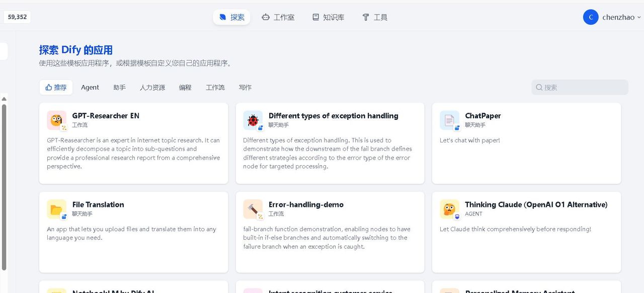Screen dimensions: 644x293
Task: Click the magnifier icon in search box
Action: (539, 88)
